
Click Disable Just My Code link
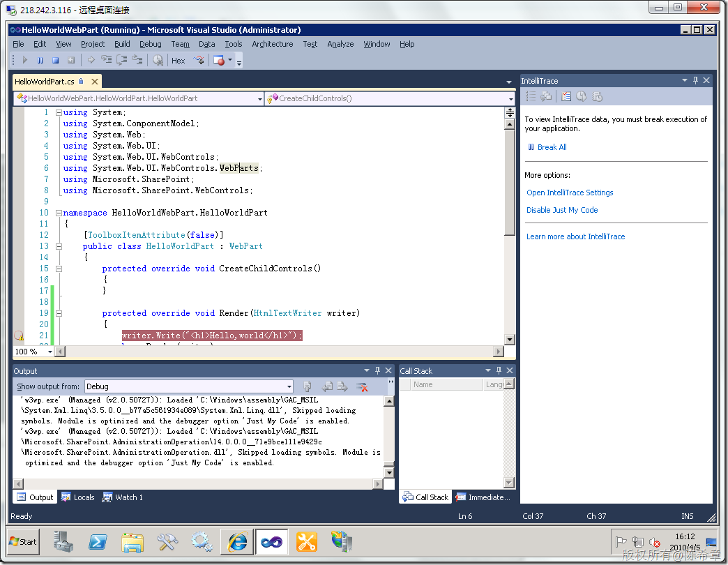coord(562,210)
